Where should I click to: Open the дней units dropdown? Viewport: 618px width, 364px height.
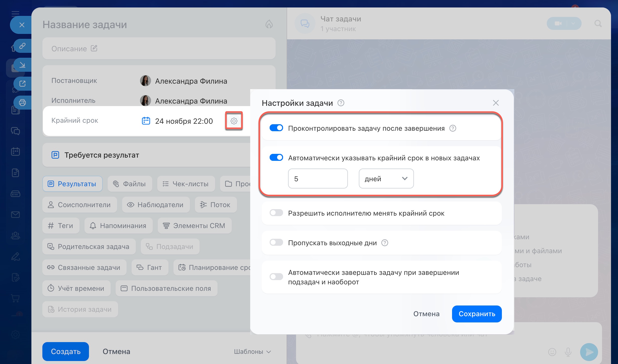click(x=386, y=179)
